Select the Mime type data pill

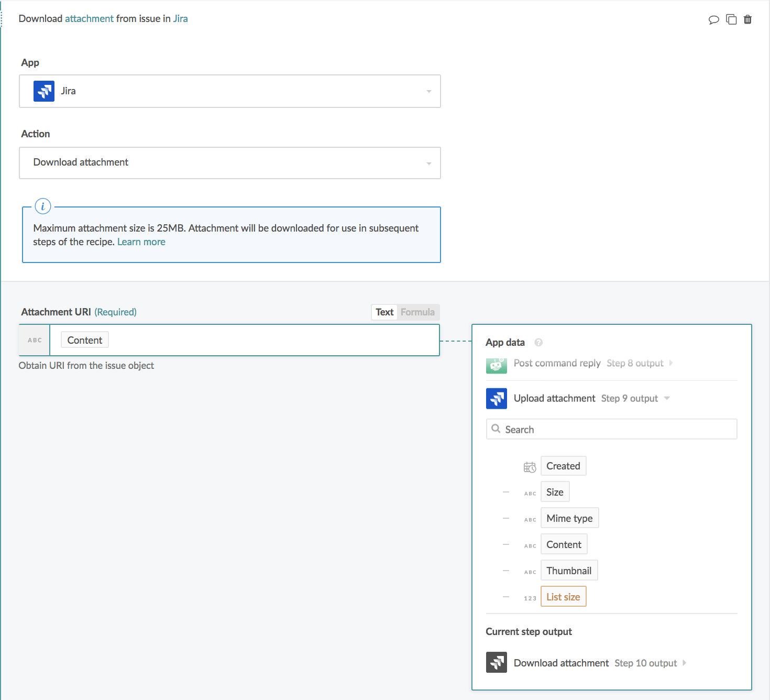click(x=569, y=519)
